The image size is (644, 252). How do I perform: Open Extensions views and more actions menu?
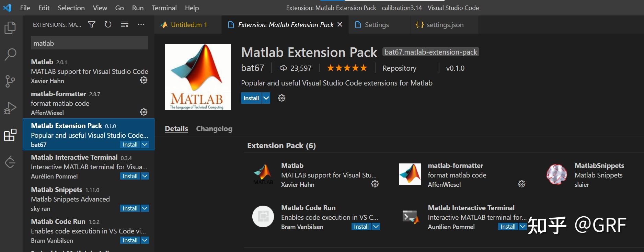(x=141, y=24)
